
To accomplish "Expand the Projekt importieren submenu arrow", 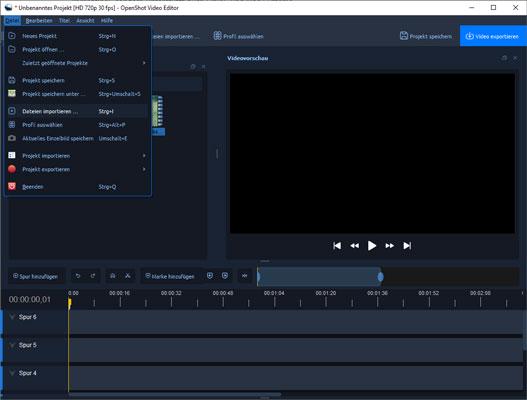I will pyautogui.click(x=144, y=155).
